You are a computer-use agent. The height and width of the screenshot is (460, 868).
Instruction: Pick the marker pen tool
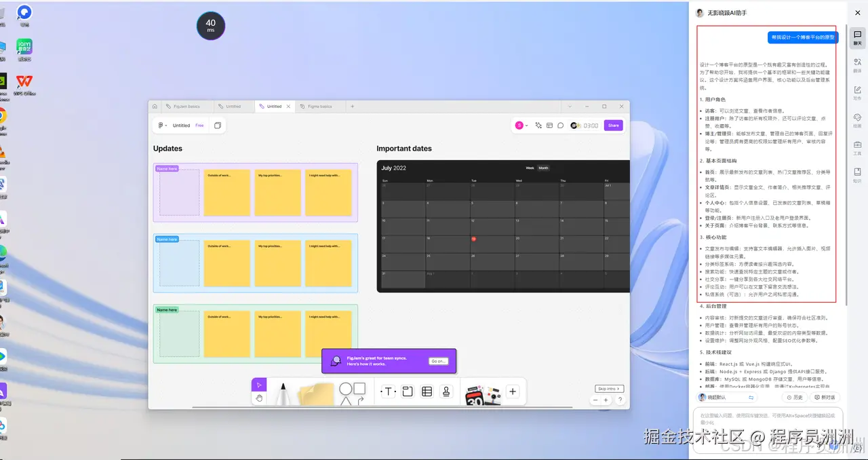coord(283,394)
